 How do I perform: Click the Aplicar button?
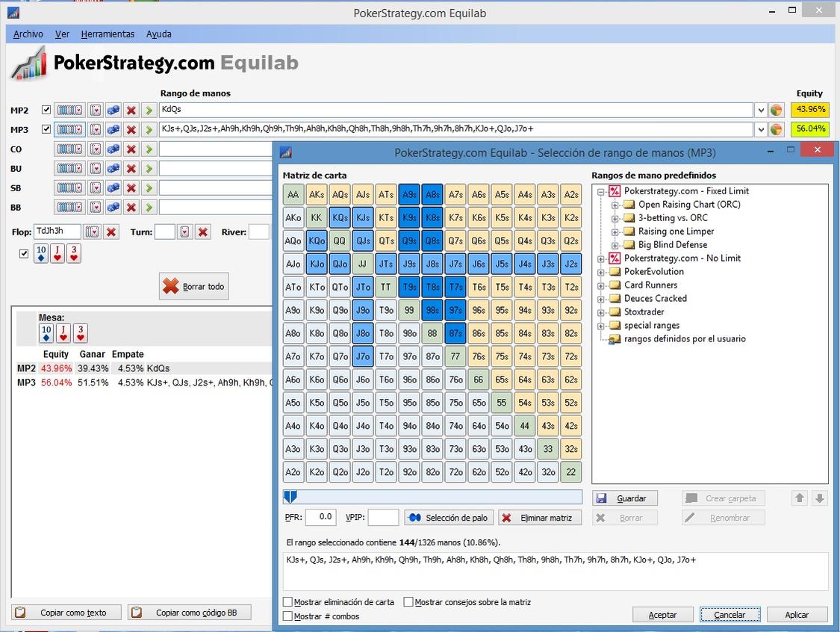[797, 615]
